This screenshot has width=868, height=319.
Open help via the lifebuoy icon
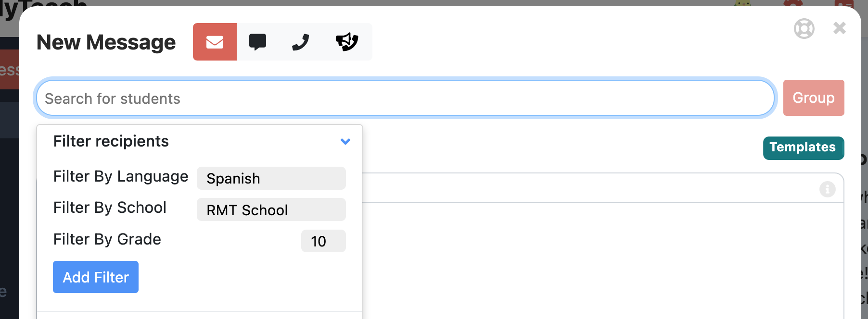pos(804,28)
